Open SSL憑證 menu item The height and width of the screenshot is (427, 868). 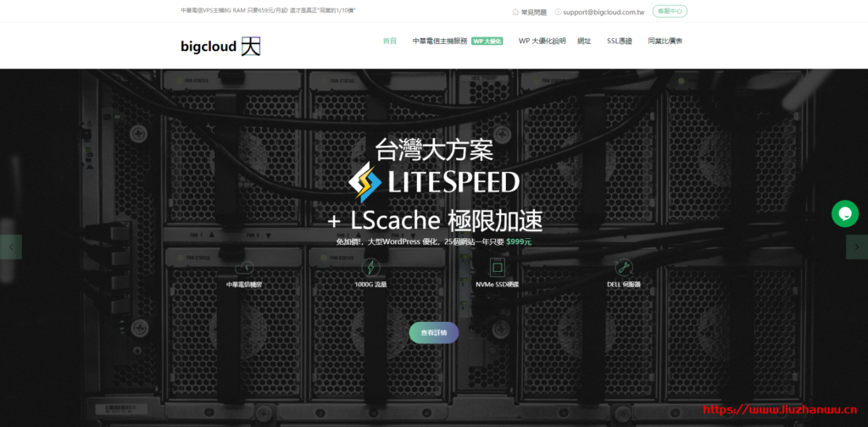click(620, 41)
